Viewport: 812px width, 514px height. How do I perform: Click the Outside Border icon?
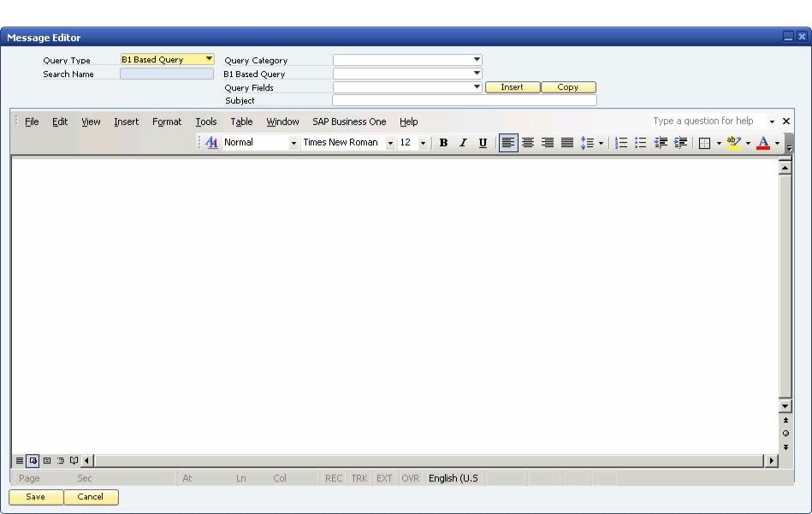point(704,143)
